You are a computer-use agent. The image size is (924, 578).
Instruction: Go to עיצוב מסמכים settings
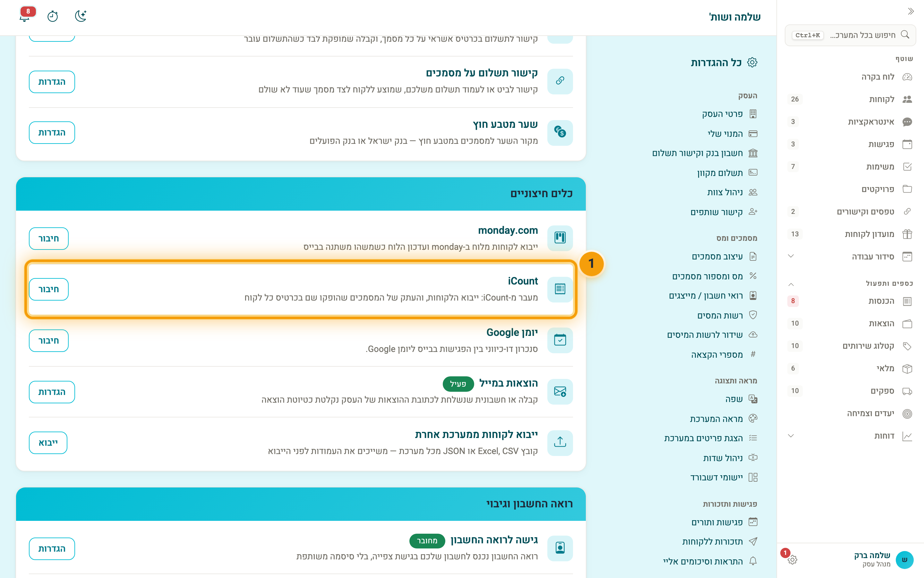[x=724, y=257]
